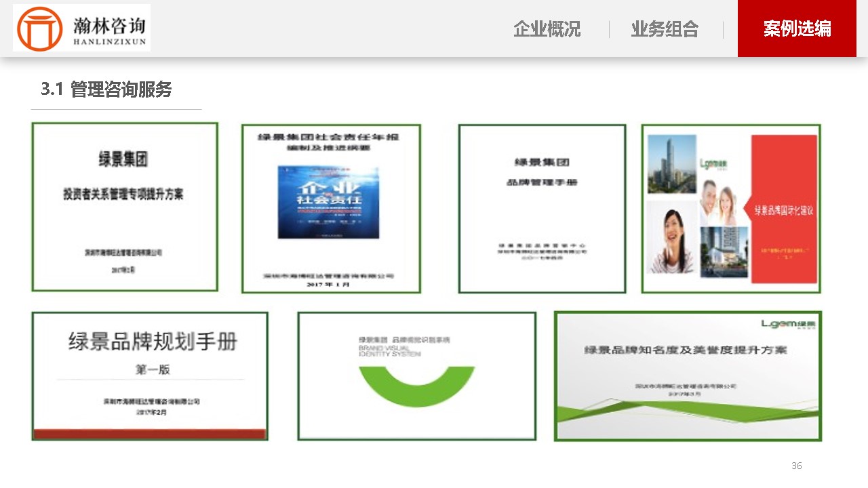
Task: Select the Brand Visual Identity System thumbnail
Action: pos(417,376)
